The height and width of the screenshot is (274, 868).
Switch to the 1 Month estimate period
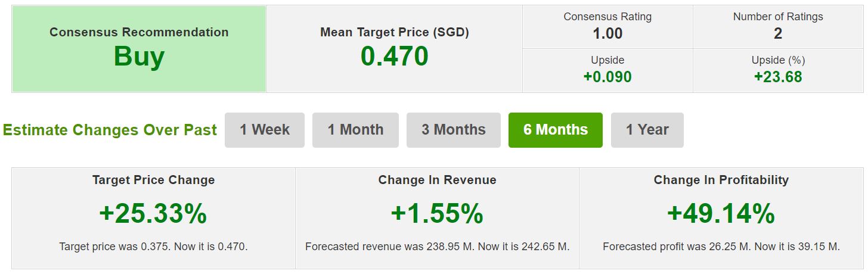[x=355, y=130]
